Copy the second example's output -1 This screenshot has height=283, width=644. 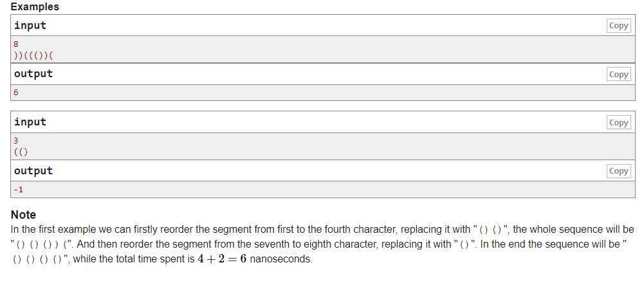[618, 171]
